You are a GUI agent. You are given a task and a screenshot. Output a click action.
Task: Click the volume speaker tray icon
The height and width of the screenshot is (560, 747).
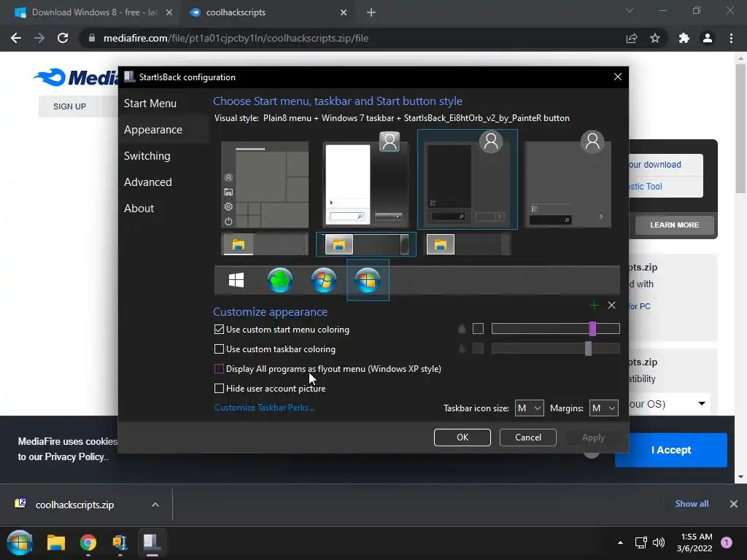659,542
